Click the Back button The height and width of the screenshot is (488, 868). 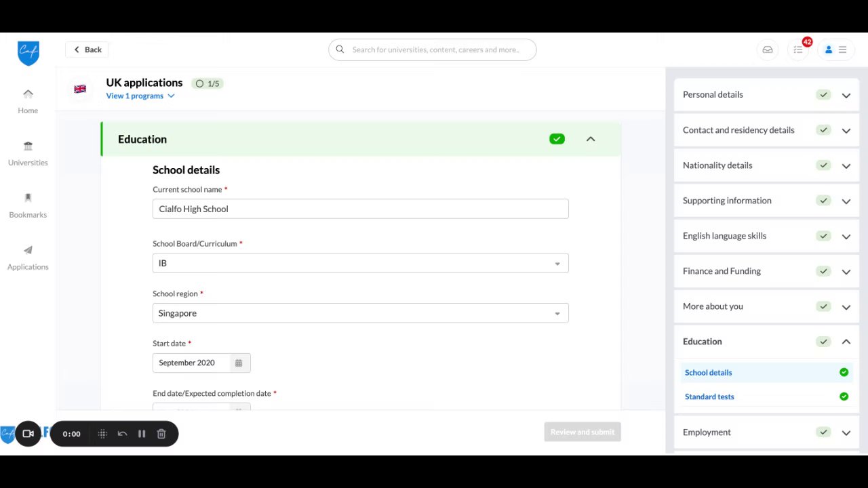(x=87, y=49)
